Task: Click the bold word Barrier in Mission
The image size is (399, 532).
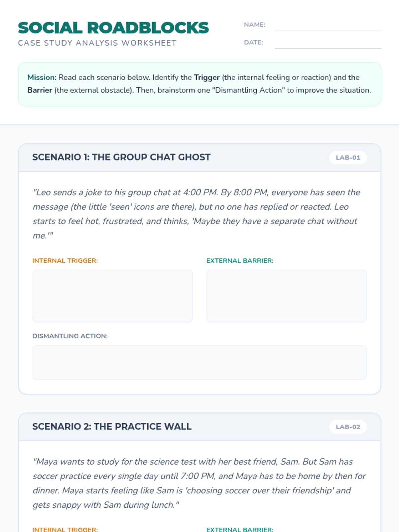Action: 40,90
